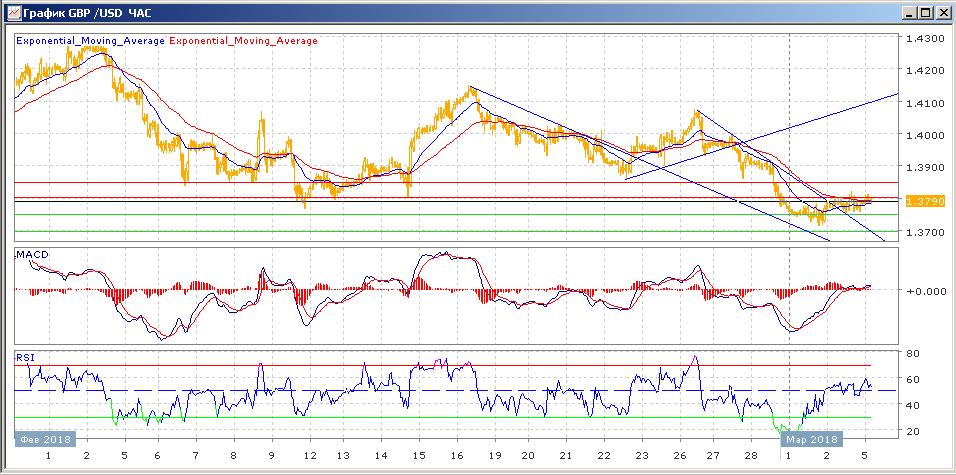
Task: Click date label 12 on time axis
Action: pyautogui.click(x=309, y=455)
